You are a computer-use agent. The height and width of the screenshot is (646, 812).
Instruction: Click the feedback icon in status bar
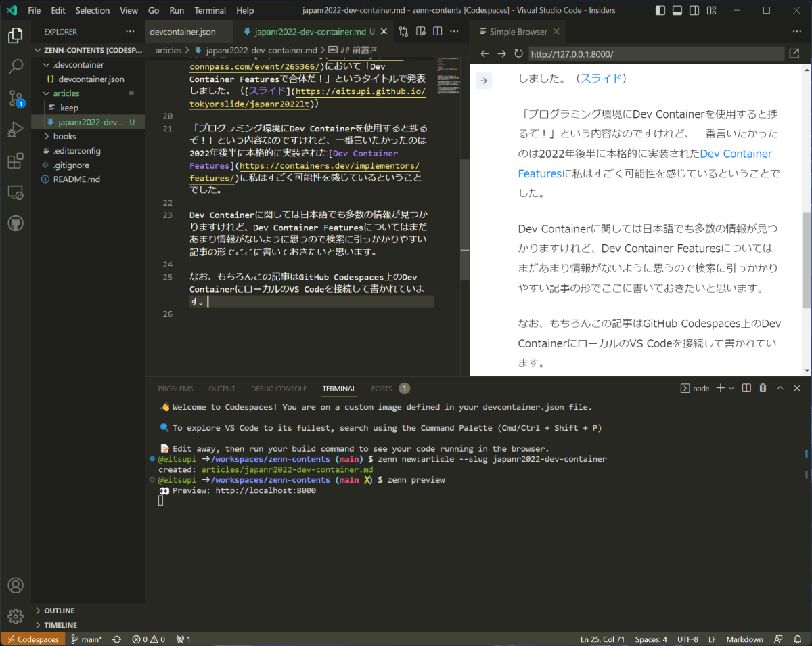[x=780, y=639]
